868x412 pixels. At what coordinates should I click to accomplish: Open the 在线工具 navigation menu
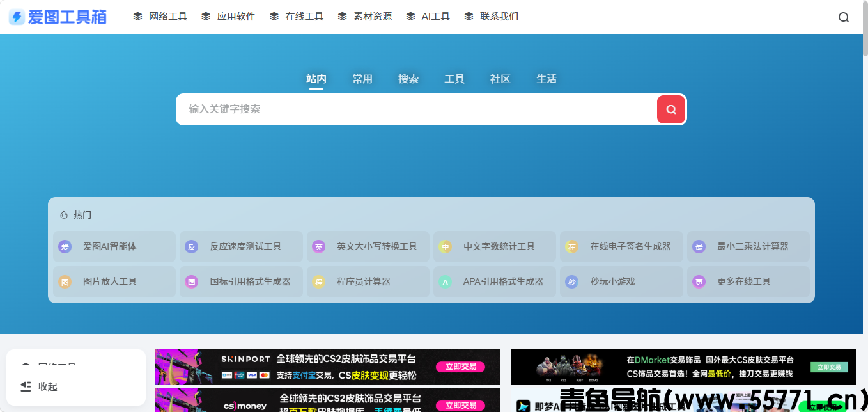click(297, 17)
